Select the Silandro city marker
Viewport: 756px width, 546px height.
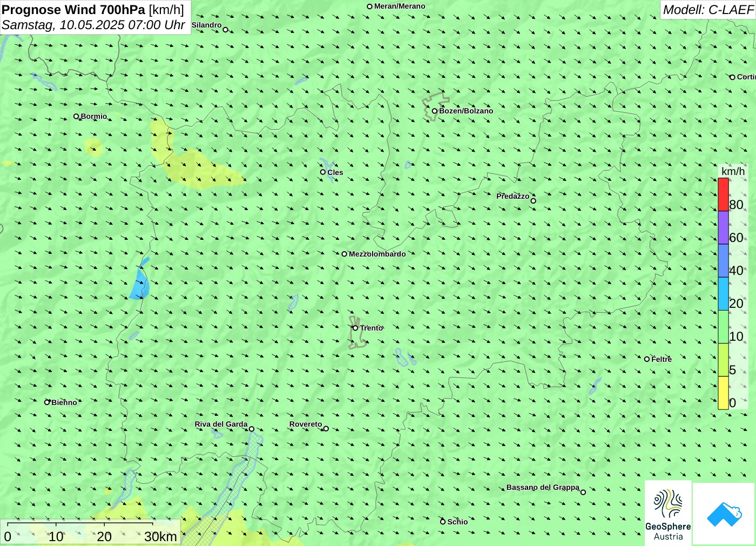226,30
